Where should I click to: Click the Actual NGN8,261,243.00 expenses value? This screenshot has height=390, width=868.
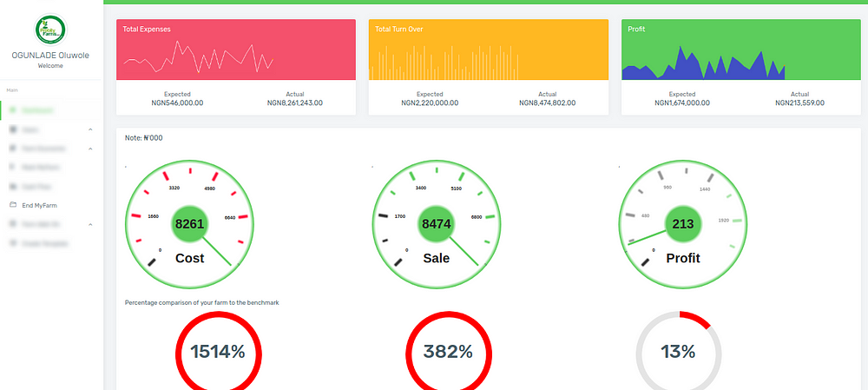coord(295,103)
